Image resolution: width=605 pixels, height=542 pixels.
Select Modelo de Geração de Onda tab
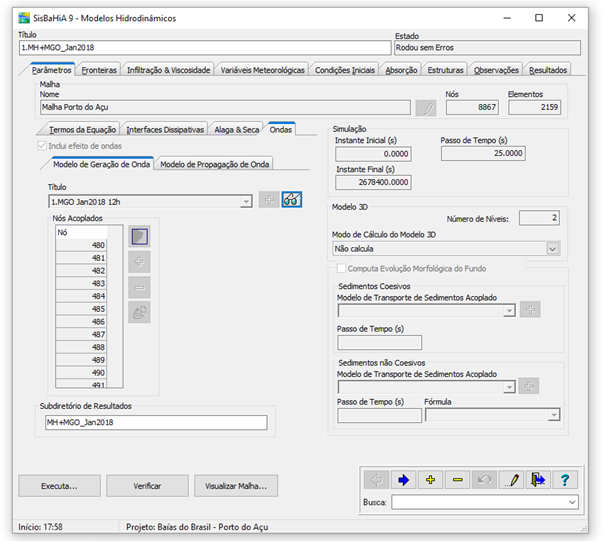pos(101,164)
